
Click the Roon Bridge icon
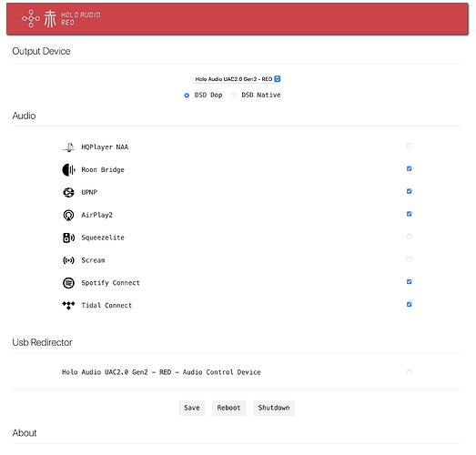click(68, 170)
